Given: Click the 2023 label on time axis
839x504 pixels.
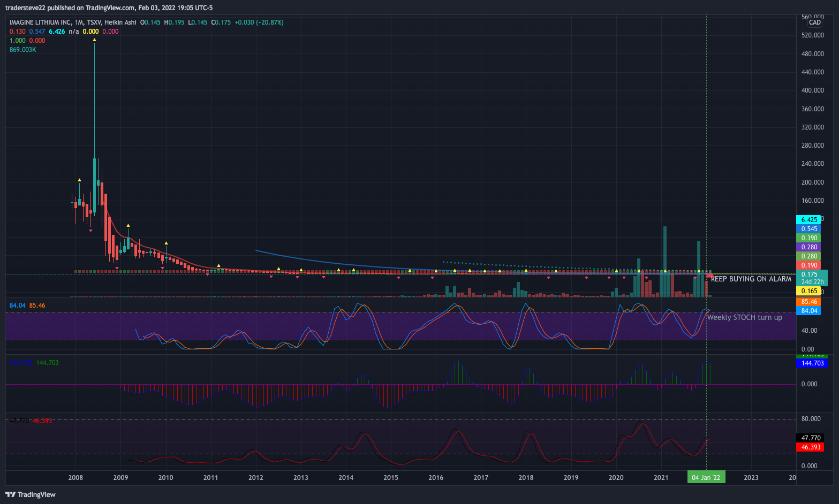Looking at the screenshot, I should (x=751, y=477).
